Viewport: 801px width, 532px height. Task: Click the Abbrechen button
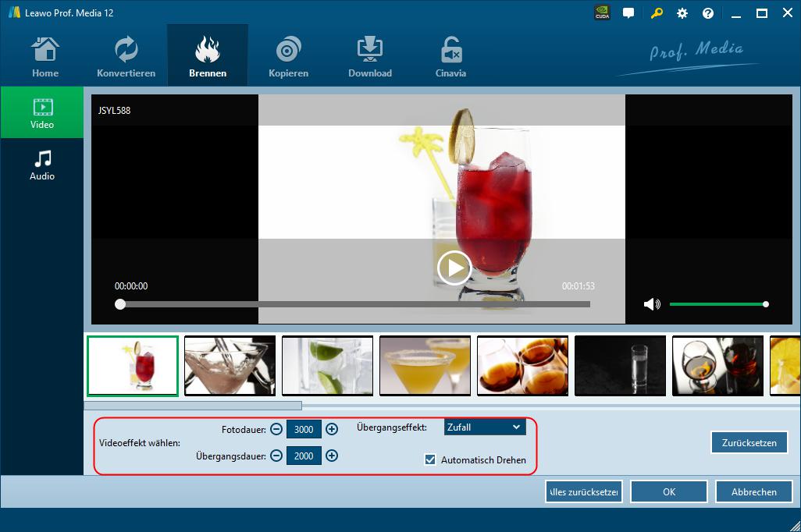[754, 492]
